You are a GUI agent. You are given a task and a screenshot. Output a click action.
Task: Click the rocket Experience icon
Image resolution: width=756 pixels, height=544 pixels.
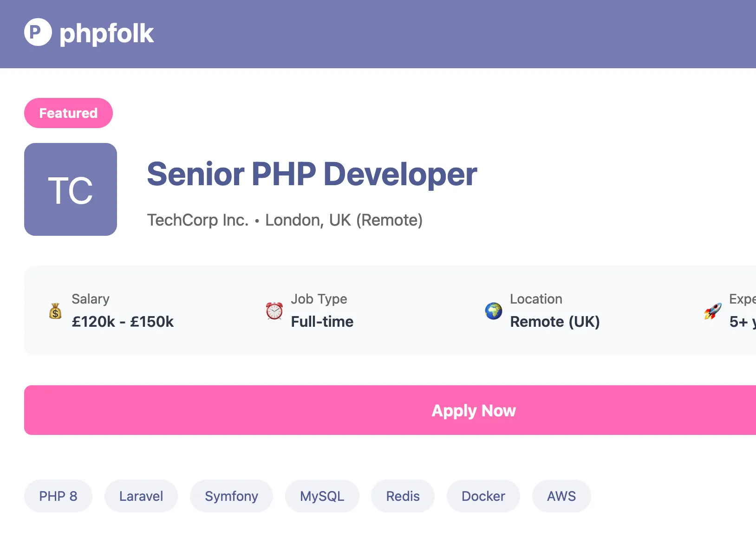pyautogui.click(x=713, y=311)
